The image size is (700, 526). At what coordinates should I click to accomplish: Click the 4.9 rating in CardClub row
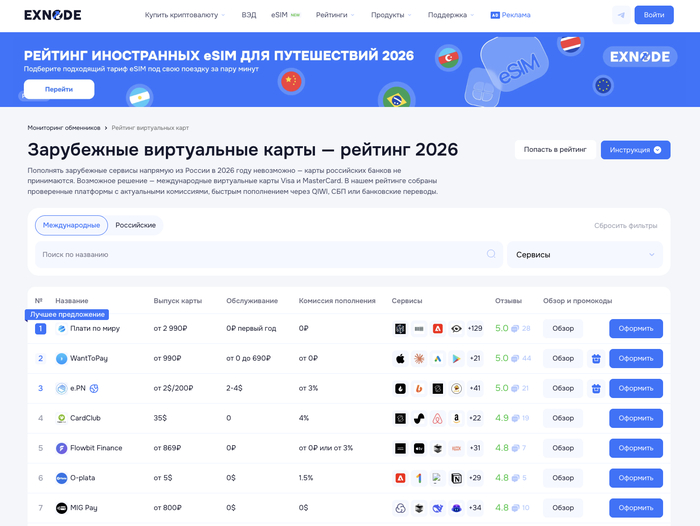502,418
